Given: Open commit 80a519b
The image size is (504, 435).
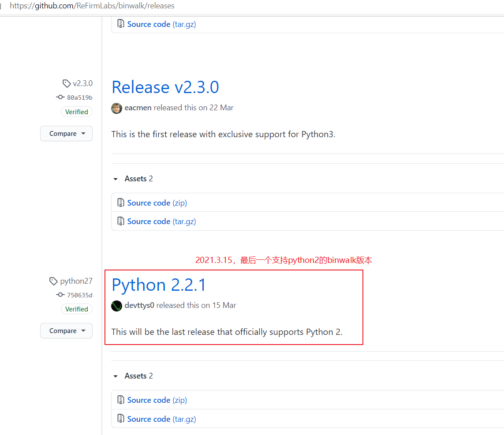Looking at the screenshot, I should pyautogui.click(x=79, y=97).
